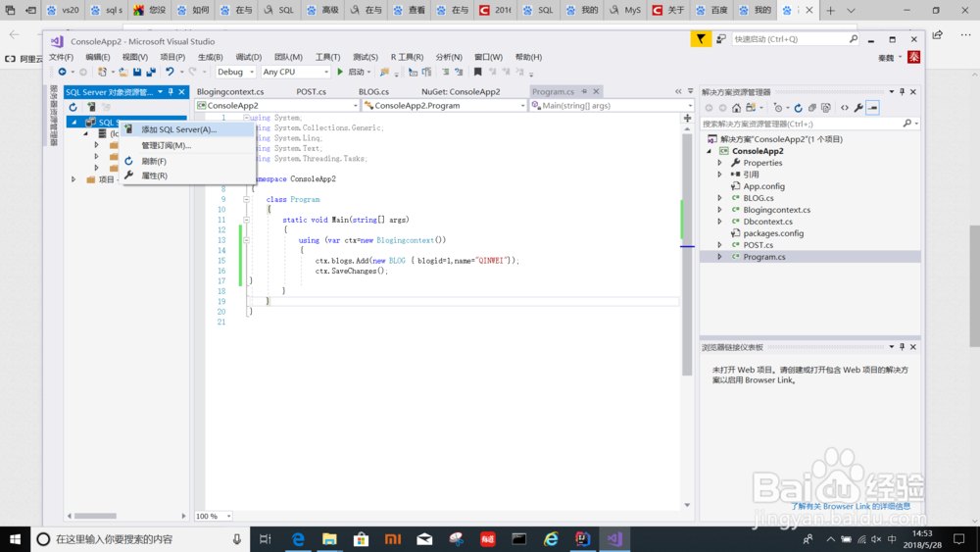Click the Visual Studio taskbar icon
This screenshot has height=552, width=980.
pyautogui.click(x=614, y=539)
